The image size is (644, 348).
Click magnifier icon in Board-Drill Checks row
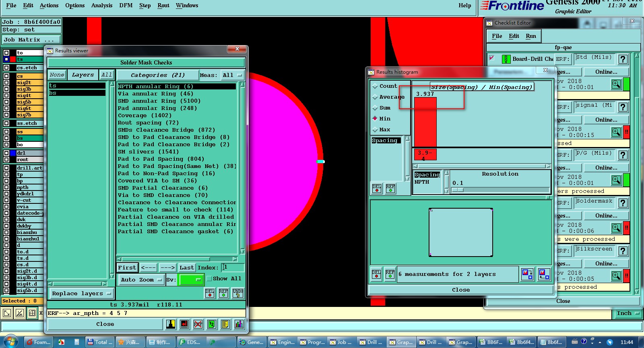pyautogui.click(x=616, y=84)
